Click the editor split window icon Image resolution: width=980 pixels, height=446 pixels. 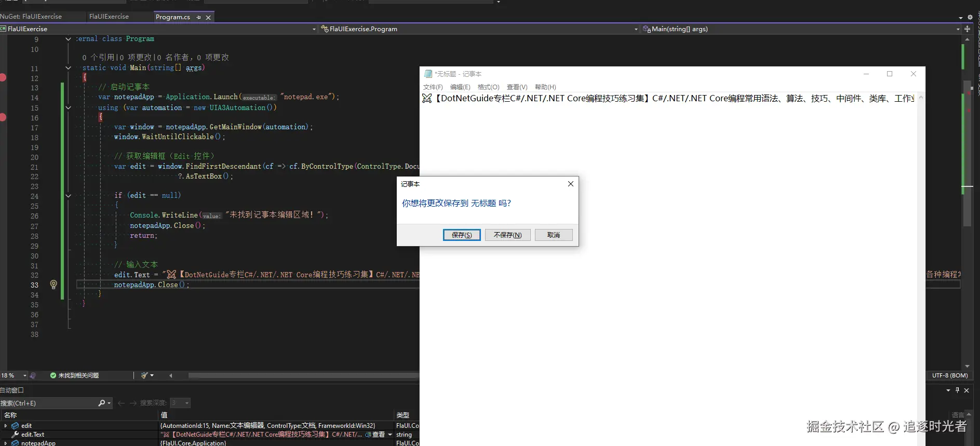point(967,29)
